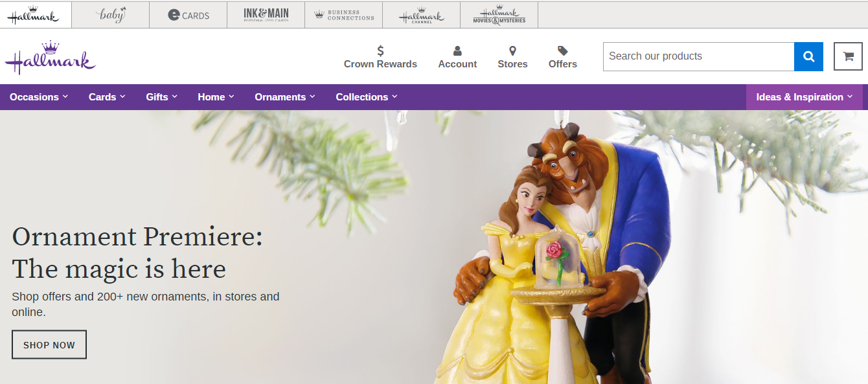Open the Ideas & Inspiration dropdown
The width and height of the screenshot is (868, 384).
click(x=805, y=97)
